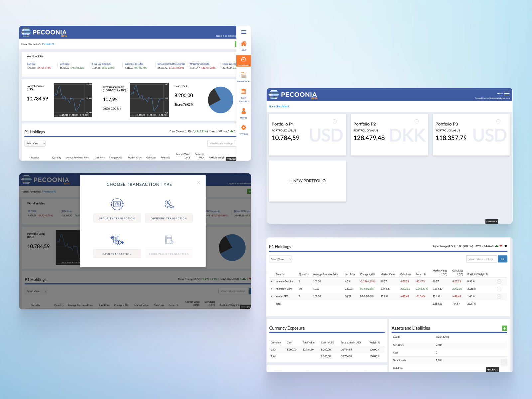Add an entry with the Assets and Liabilities plus
Viewport: 532px width, 399px height.
pyautogui.click(x=504, y=328)
